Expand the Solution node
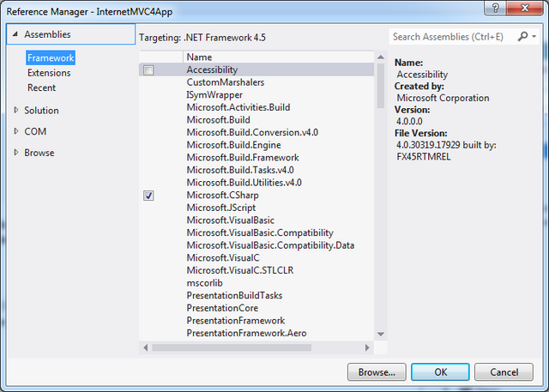Screen dimensions: 549x392 tap(15, 110)
